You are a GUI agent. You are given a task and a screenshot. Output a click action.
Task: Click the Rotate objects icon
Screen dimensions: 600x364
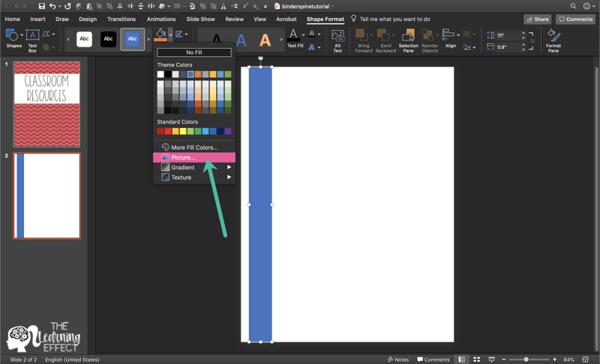tap(466, 47)
